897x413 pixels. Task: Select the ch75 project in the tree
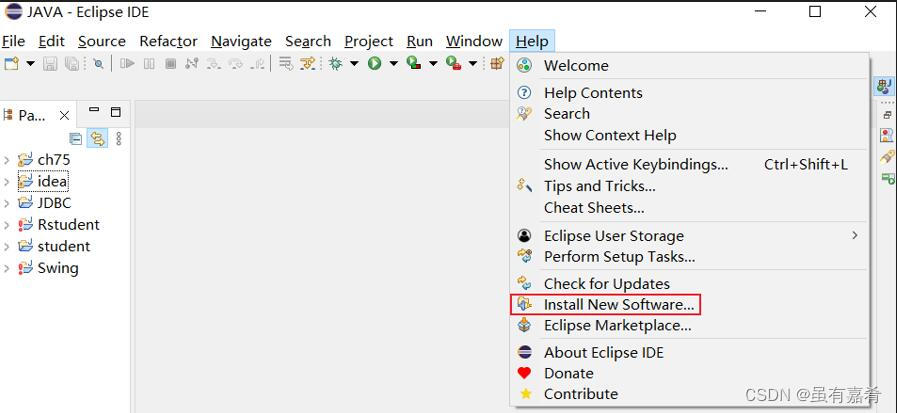pyautogui.click(x=54, y=160)
